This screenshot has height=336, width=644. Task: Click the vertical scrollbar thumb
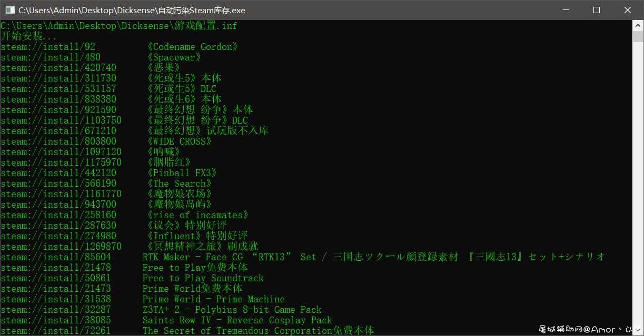[638, 36]
